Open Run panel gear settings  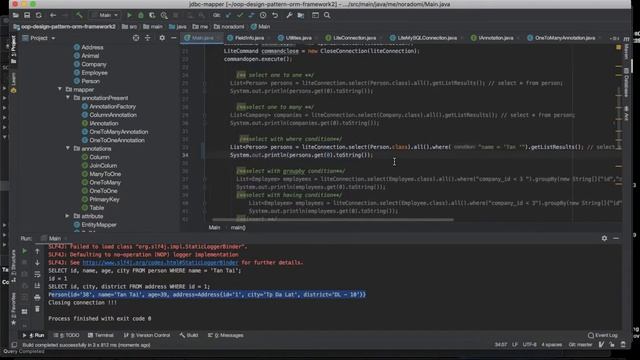tap(604, 238)
